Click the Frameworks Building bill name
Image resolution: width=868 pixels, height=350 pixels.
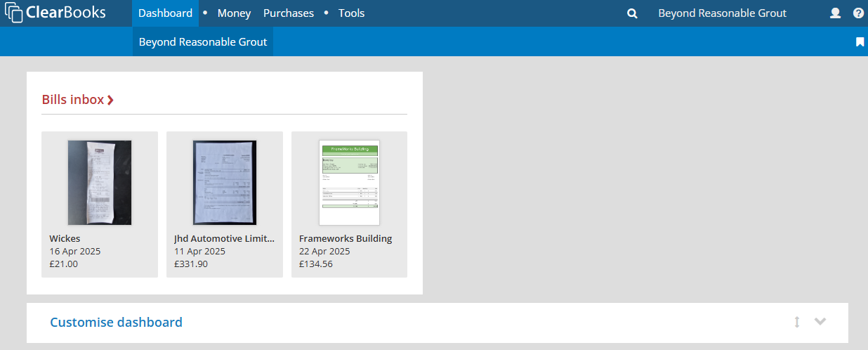click(346, 238)
